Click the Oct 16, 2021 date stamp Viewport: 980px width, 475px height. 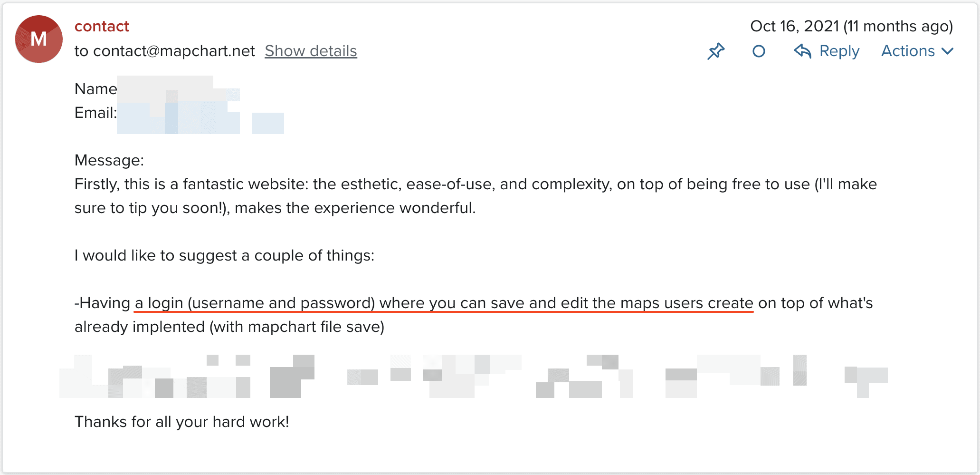click(851, 26)
